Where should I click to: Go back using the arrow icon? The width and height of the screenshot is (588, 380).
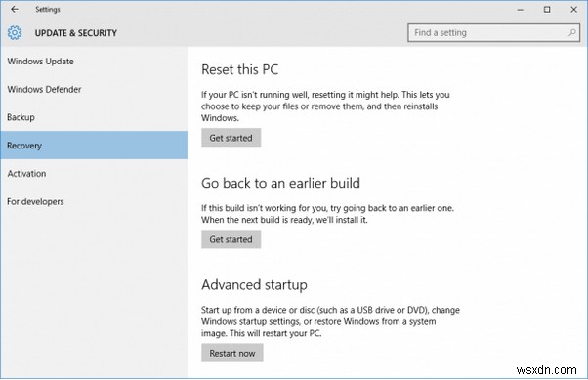[x=15, y=10]
